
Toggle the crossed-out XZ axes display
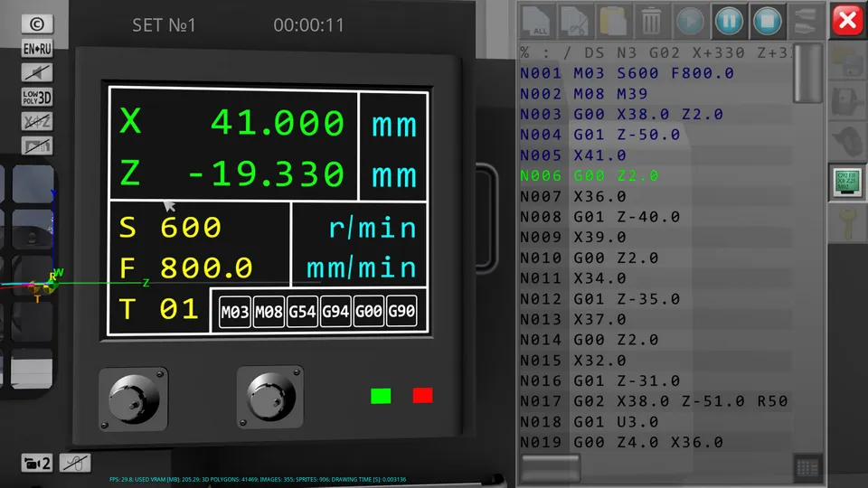(x=37, y=121)
